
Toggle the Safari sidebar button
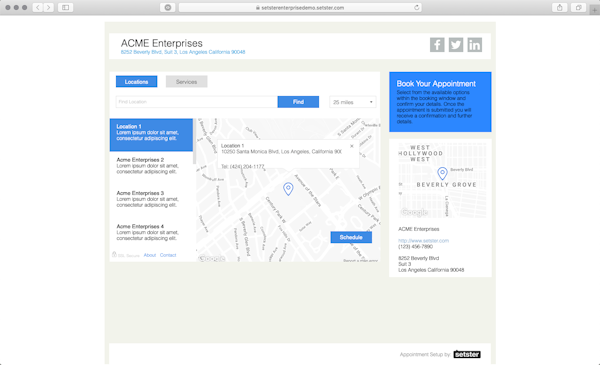tap(65, 7)
